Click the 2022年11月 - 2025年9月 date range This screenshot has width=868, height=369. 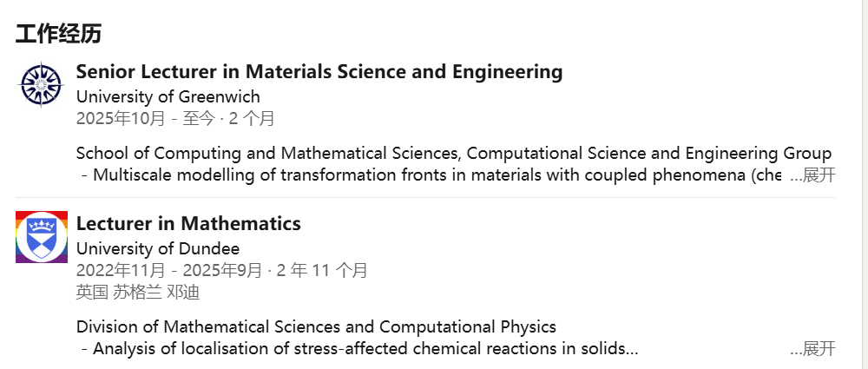pos(168,270)
